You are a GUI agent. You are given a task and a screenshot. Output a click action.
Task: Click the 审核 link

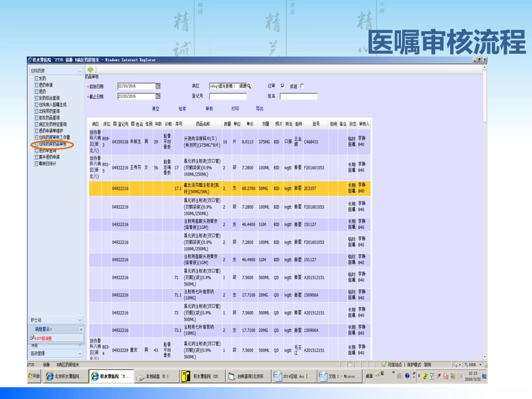click(209, 109)
